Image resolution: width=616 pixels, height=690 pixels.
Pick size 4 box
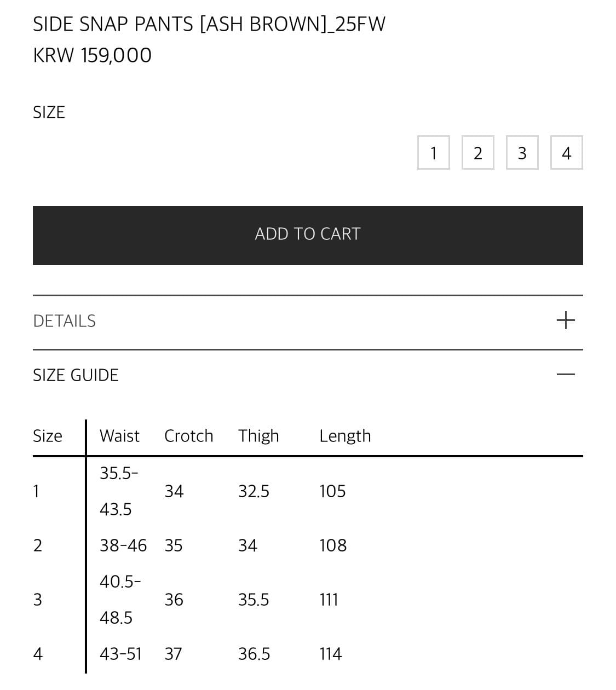(x=566, y=153)
